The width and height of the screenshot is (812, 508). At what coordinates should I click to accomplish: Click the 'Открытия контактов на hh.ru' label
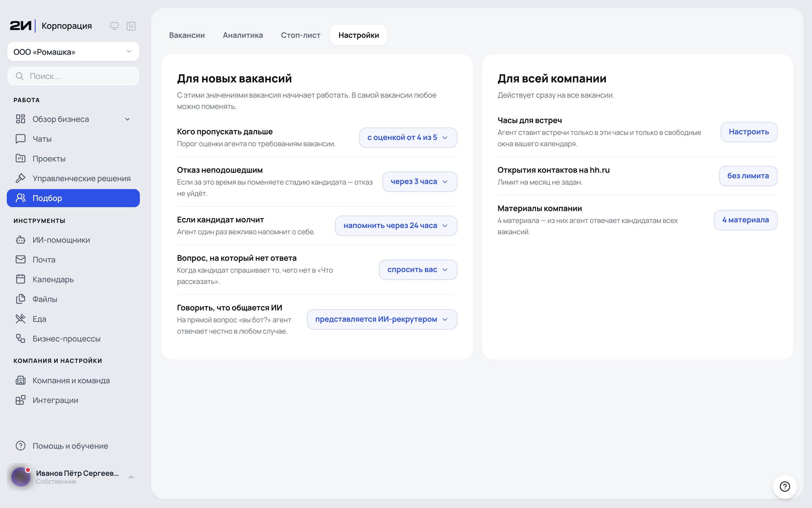coord(554,170)
